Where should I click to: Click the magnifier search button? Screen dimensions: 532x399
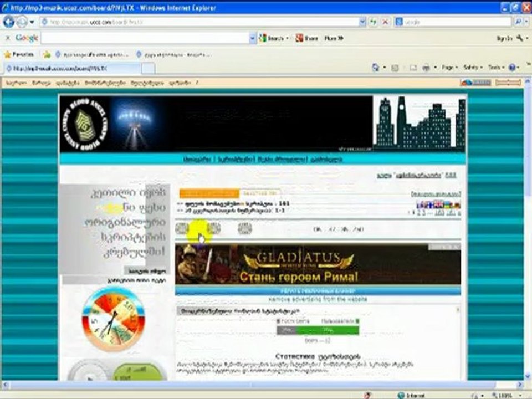coord(519,22)
